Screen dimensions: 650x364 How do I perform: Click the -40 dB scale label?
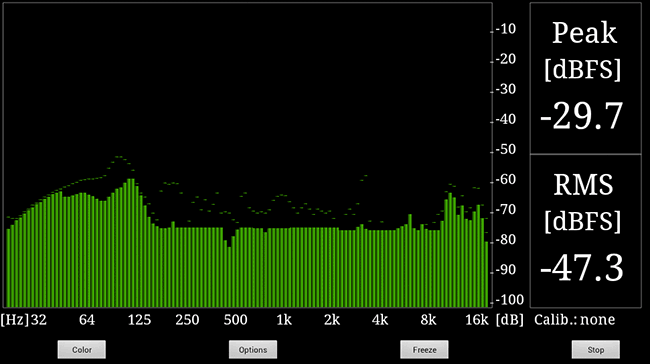pos(505,119)
